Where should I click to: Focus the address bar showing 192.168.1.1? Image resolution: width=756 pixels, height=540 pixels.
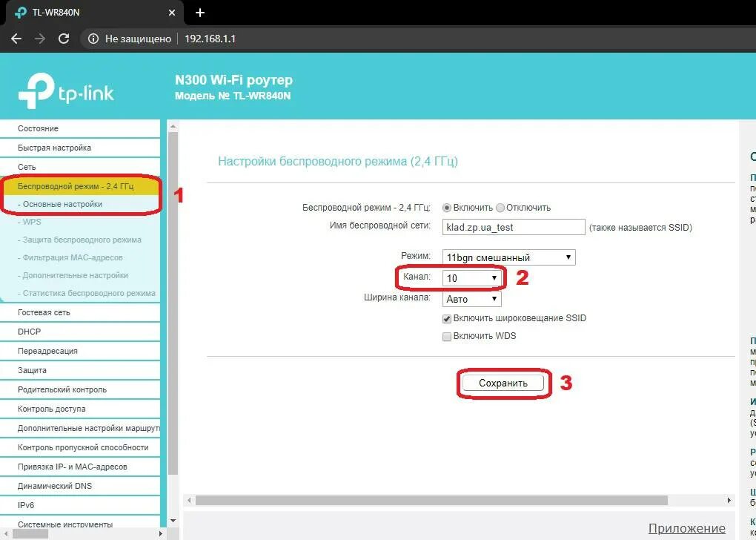click(x=210, y=39)
